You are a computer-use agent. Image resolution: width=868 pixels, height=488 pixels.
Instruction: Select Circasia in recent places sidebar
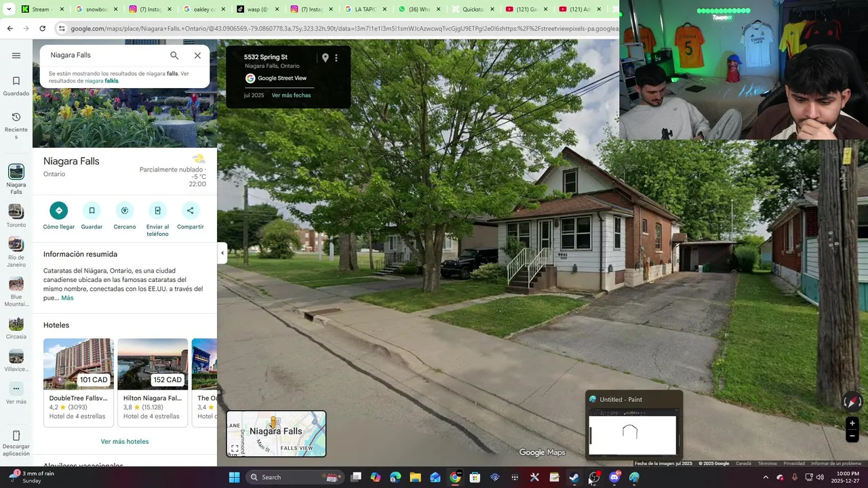[x=16, y=328]
